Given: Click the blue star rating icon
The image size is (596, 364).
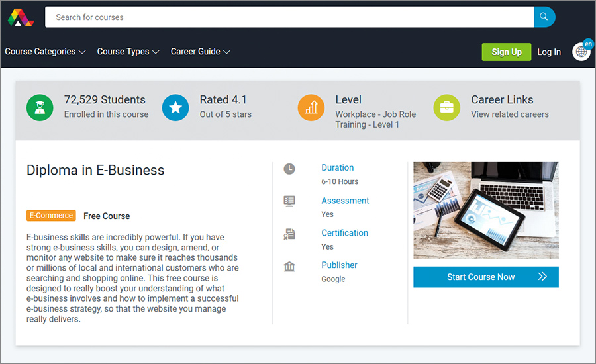Looking at the screenshot, I should (x=175, y=107).
